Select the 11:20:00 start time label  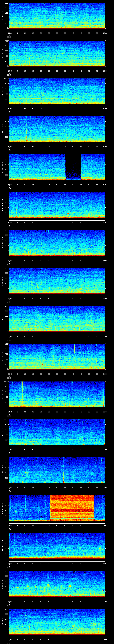tap(9, 261)
